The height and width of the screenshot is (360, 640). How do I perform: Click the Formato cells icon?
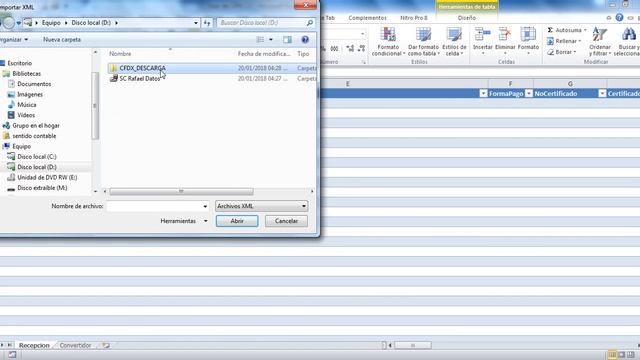tap(528, 34)
